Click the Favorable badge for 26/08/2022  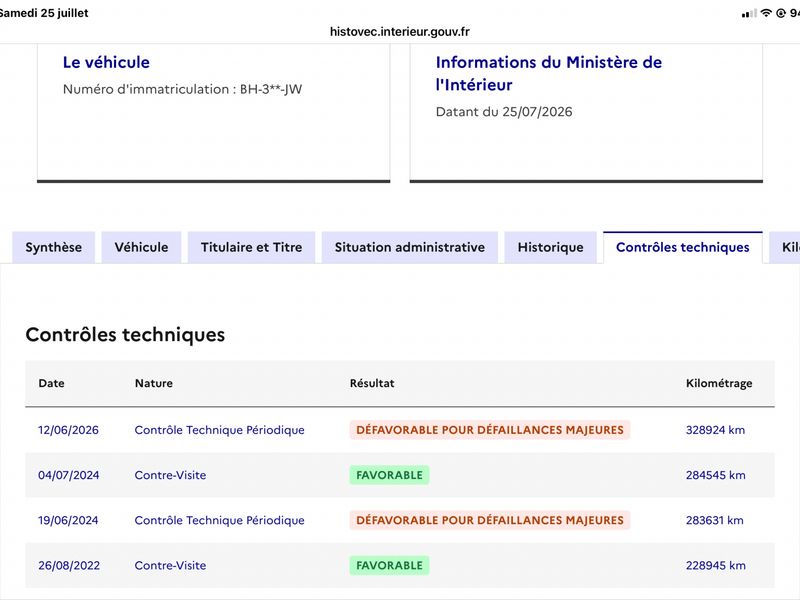389,566
